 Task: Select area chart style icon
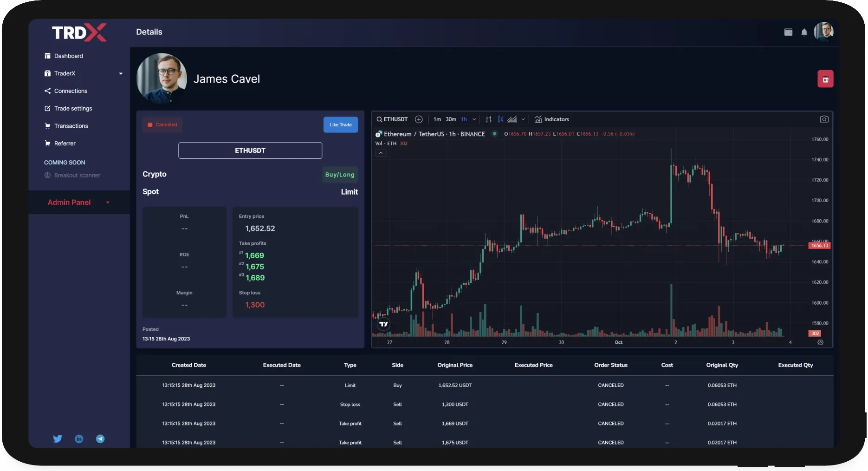(512, 119)
